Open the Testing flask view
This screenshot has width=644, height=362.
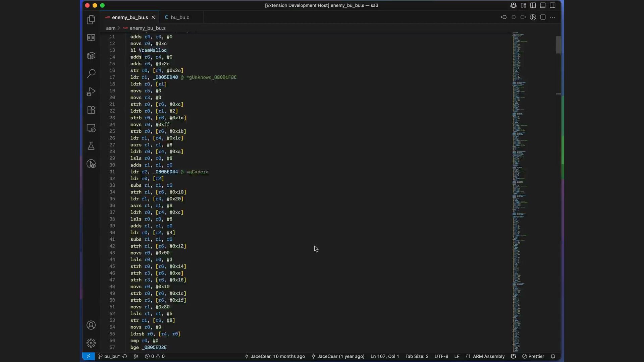point(91,146)
